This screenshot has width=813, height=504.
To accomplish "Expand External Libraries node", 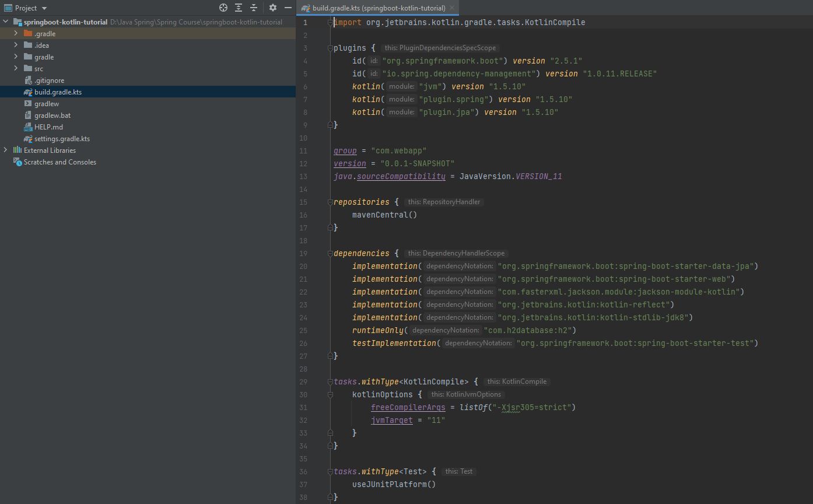I will point(6,150).
